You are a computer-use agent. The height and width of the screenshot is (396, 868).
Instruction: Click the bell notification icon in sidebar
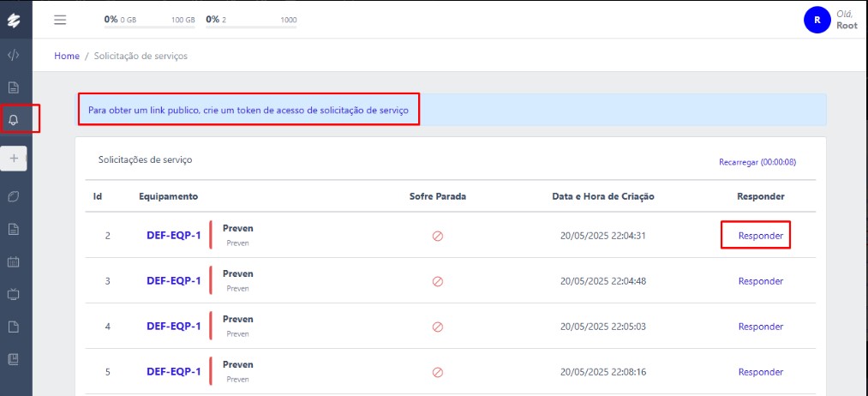click(x=14, y=120)
